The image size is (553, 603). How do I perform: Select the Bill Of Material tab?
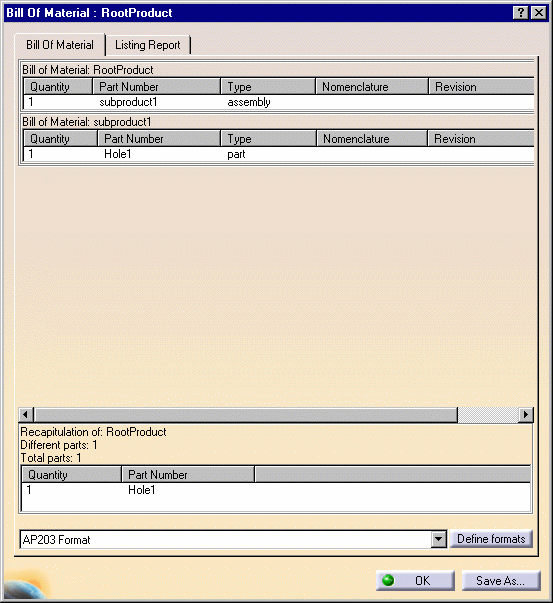click(60, 45)
